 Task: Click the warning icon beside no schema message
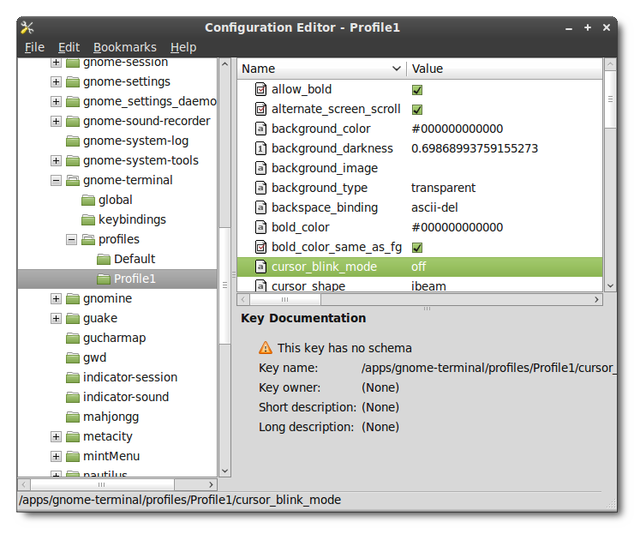[x=265, y=348]
